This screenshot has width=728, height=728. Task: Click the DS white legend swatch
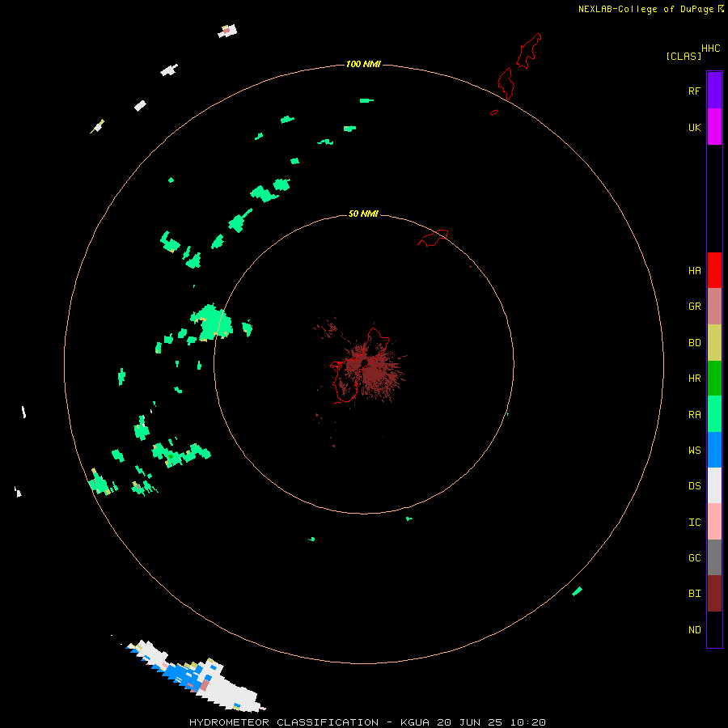click(714, 485)
